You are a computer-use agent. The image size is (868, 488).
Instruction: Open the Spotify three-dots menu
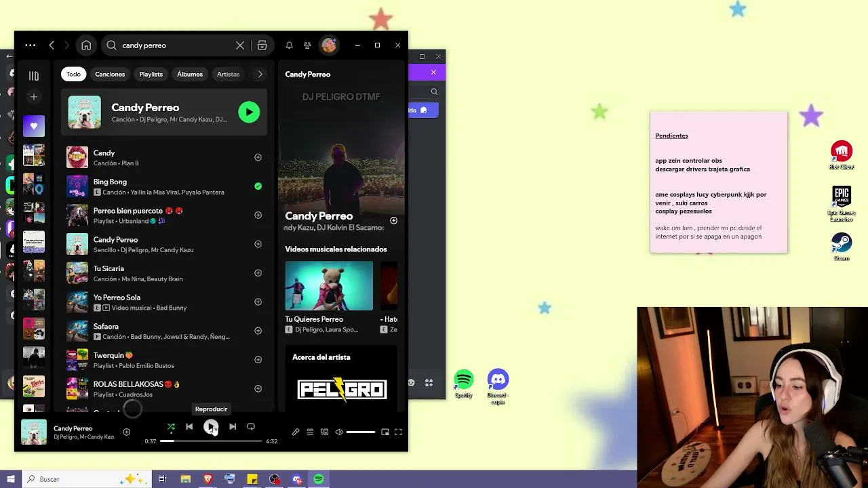tap(31, 45)
